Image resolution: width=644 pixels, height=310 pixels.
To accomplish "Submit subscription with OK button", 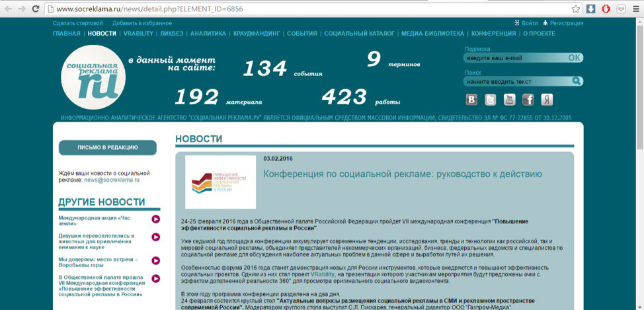I will 574,58.
